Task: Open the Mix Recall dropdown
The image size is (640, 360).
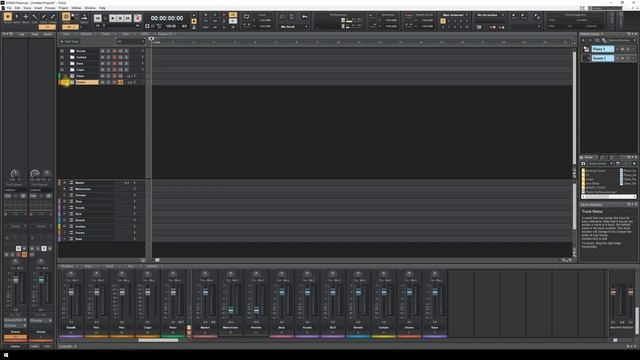Action: [293, 27]
